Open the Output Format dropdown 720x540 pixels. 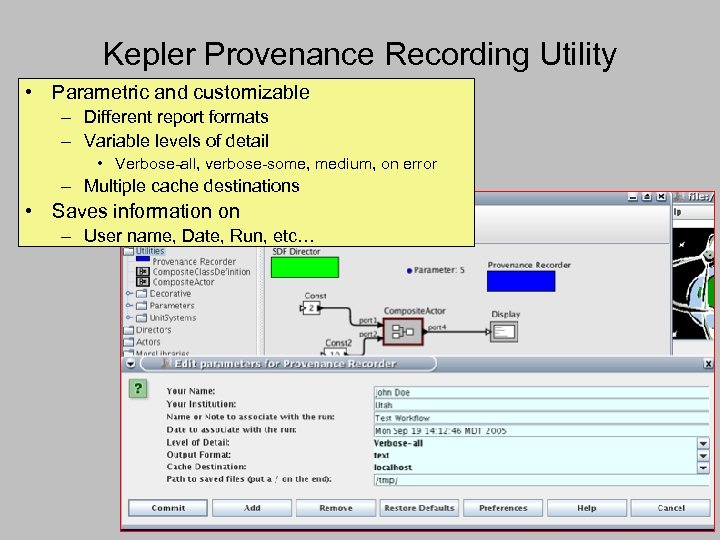pyautogui.click(x=703, y=455)
